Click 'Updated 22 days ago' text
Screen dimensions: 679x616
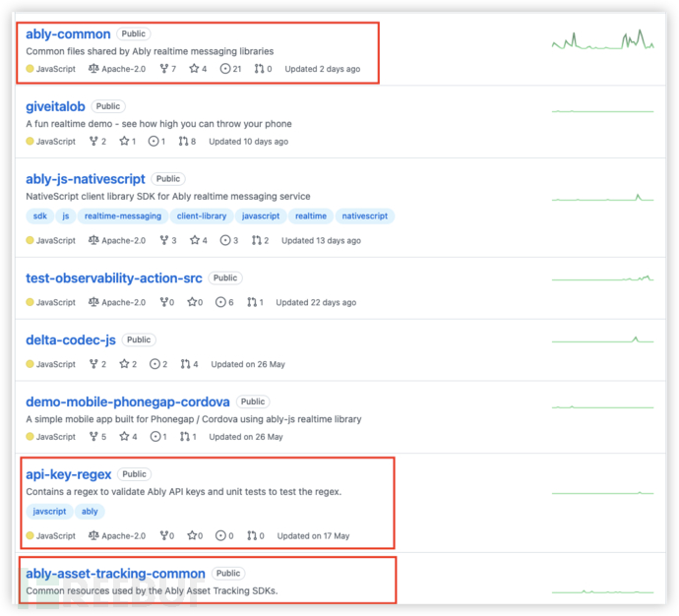point(316,303)
